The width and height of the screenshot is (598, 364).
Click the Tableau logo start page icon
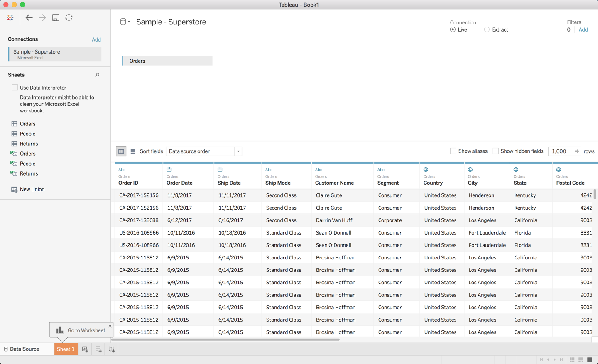10,17
